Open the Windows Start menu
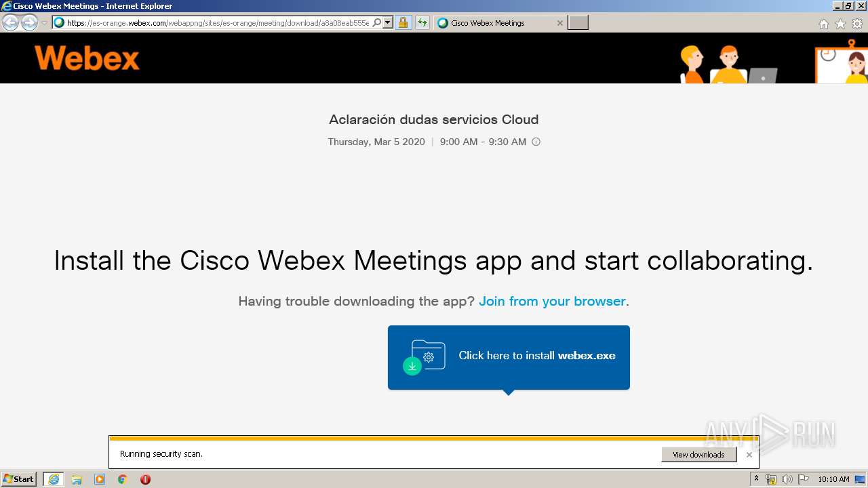This screenshot has width=868, height=488. pyautogui.click(x=19, y=479)
